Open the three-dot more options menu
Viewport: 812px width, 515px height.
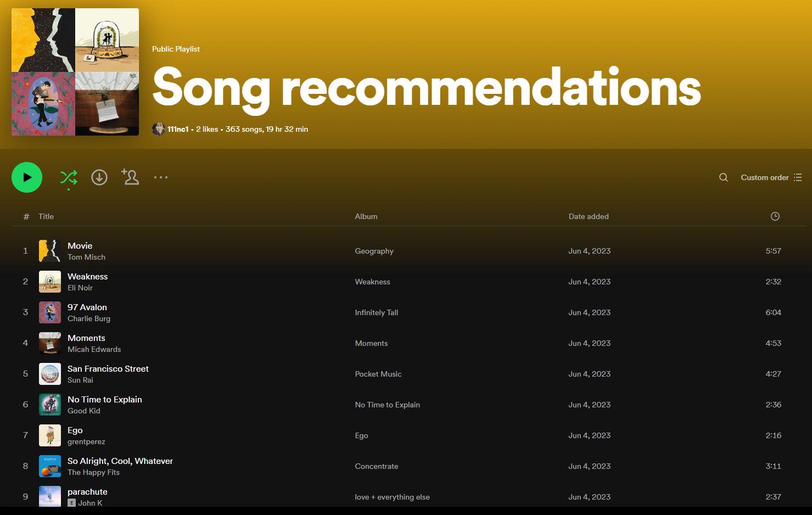(x=161, y=177)
